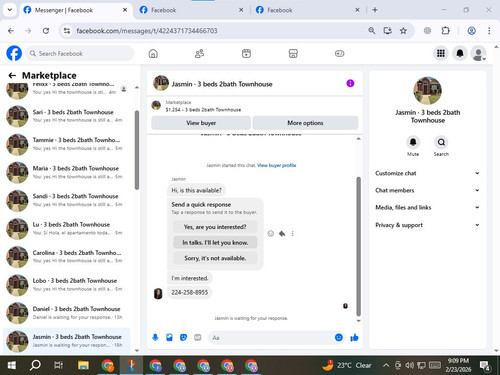The width and height of the screenshot is (500, 375).
Task: Mute this conversation with bell icon
Action: [x=413, y=142]
